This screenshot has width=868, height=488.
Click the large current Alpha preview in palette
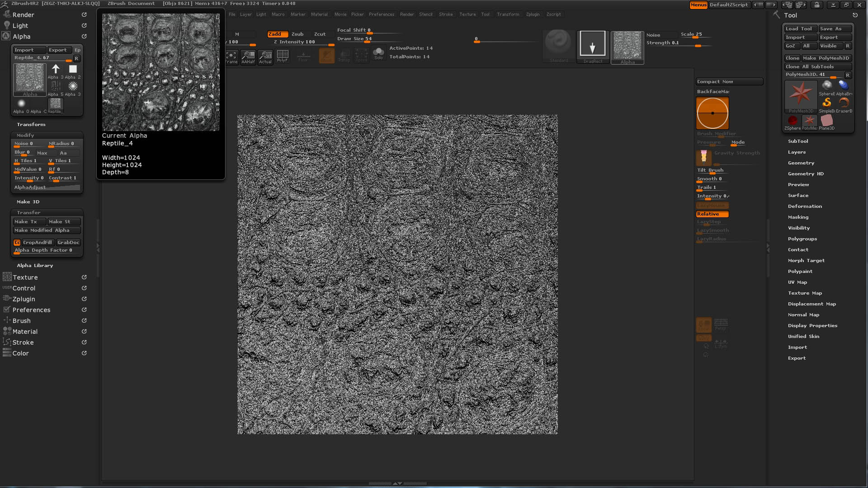(x=30, y=80)
